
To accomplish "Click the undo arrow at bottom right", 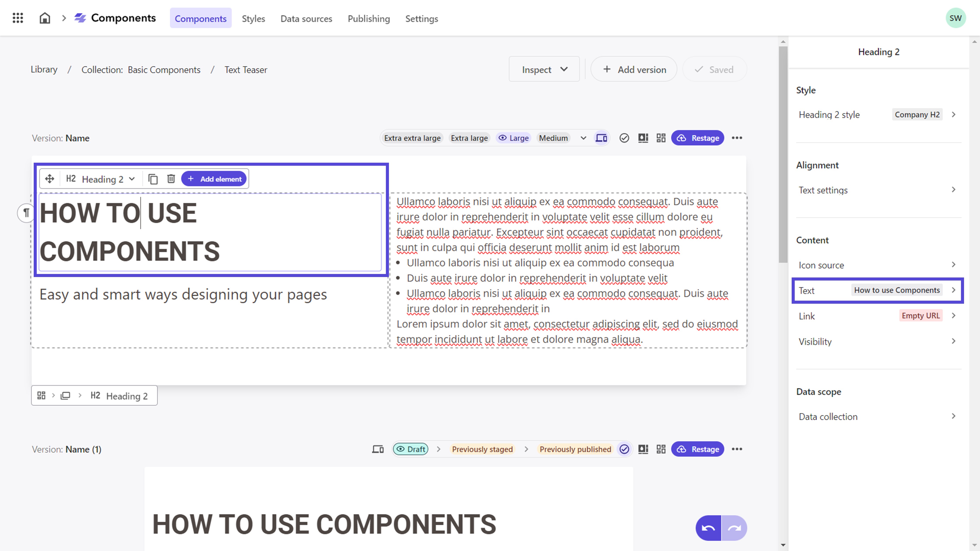I will [x=708, y=528].
